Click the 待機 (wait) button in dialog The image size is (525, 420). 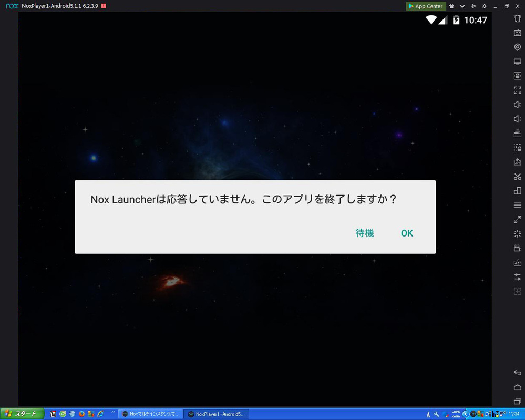365,233
